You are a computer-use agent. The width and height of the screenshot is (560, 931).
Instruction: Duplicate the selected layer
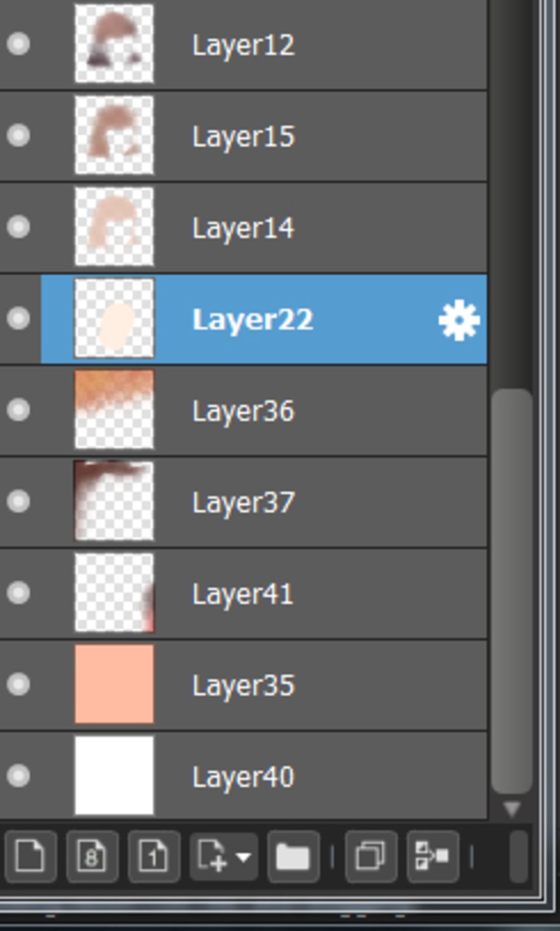pyautogui.click(x=371, y=856)
